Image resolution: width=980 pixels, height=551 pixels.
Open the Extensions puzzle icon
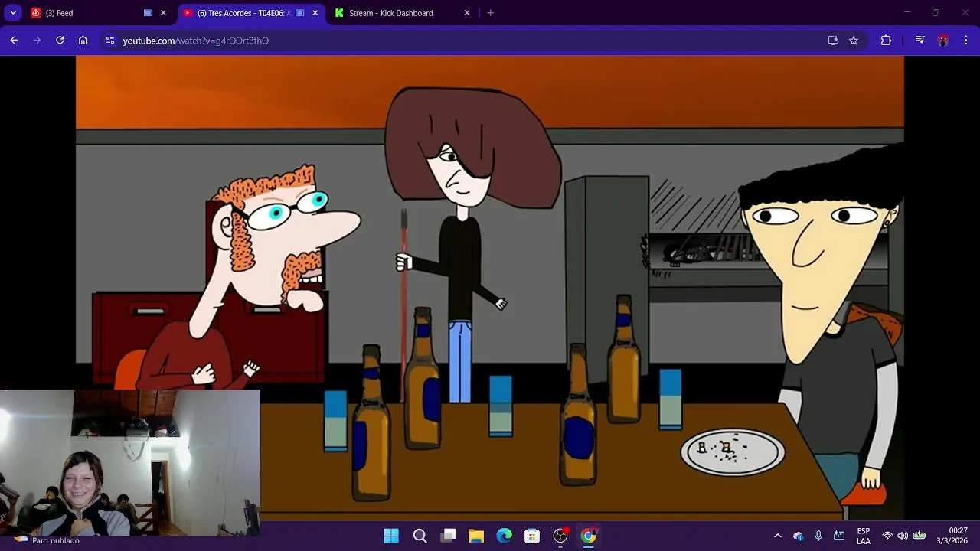(886, 41)
